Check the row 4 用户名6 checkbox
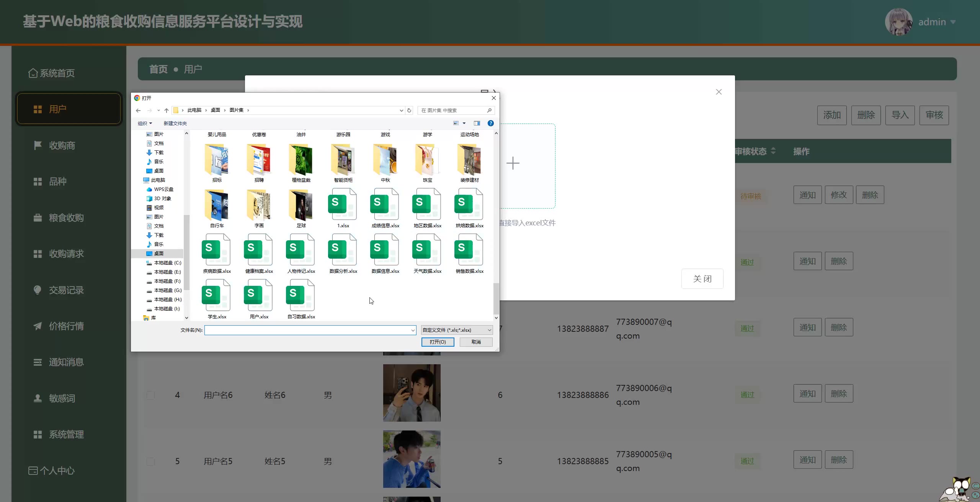 pos(150,395)
